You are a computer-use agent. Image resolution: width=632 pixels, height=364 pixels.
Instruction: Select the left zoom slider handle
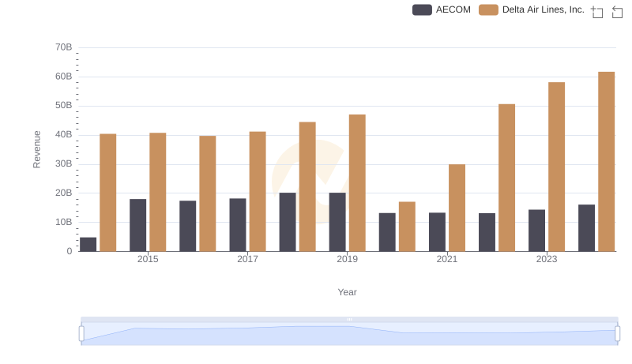pyautogui.click(x=81, y=334)
